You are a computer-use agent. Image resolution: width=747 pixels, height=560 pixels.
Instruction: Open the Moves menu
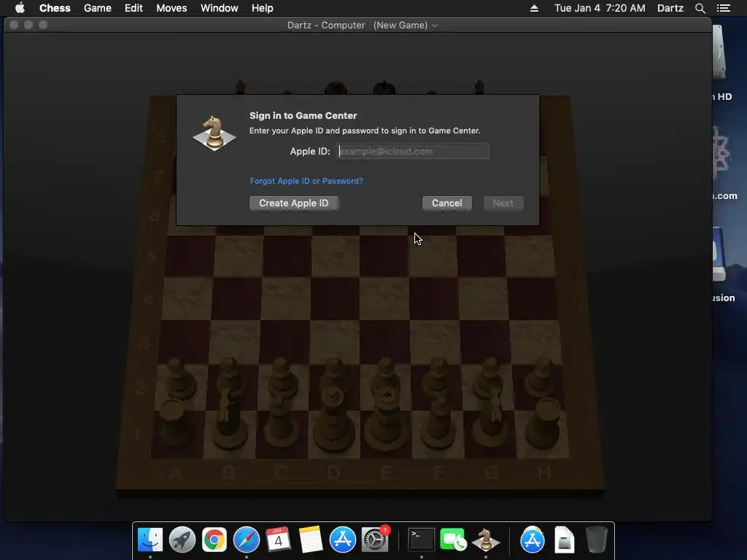171,8
